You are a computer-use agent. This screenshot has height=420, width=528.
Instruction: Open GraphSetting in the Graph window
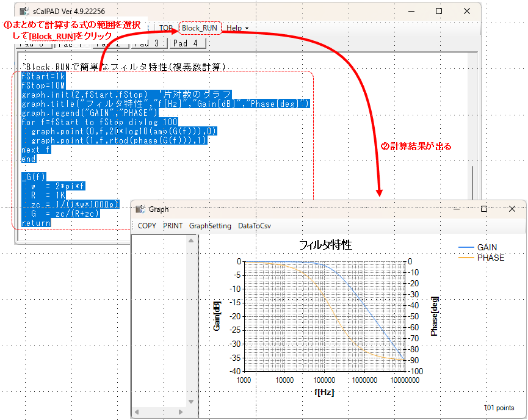pos(210,226)
